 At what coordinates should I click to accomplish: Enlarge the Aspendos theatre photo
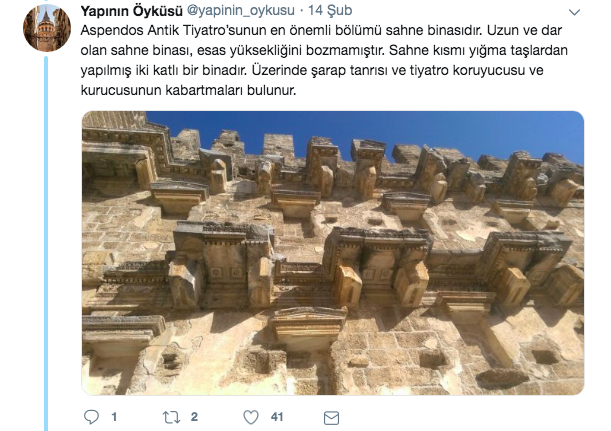[x=333, y=253]
